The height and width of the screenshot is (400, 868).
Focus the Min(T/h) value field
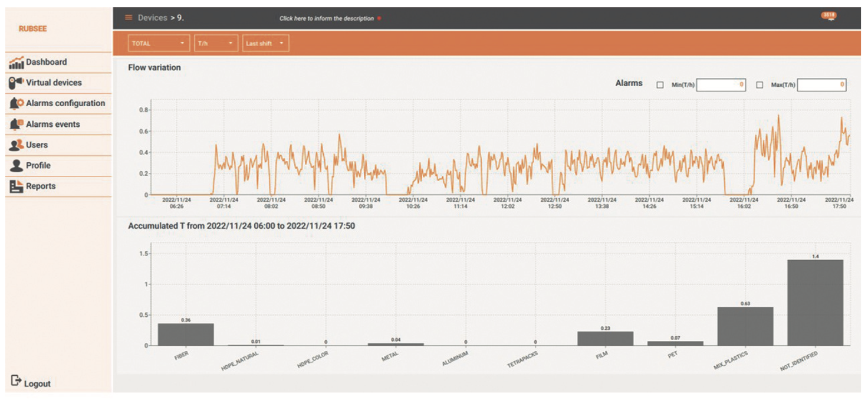[721, 85]
